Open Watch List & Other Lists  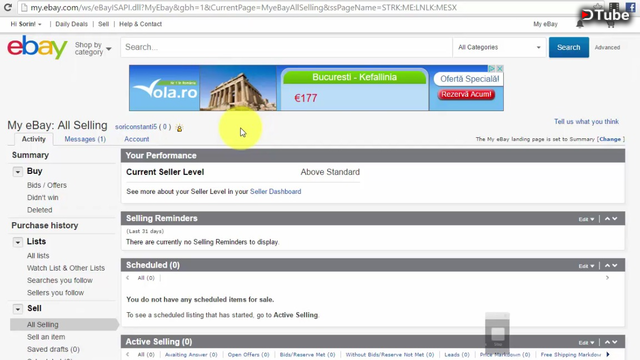(x=66, y=268)
